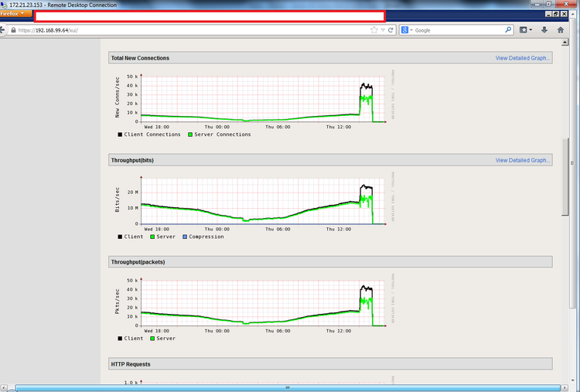Click horizontal scrollbar right arrow

click(x=565, y=387)
